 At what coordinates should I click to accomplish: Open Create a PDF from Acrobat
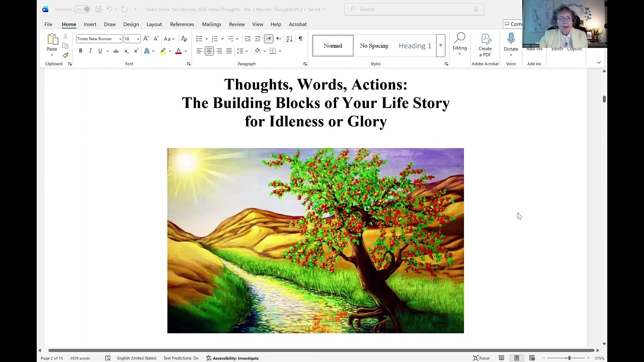coord(485,45)
